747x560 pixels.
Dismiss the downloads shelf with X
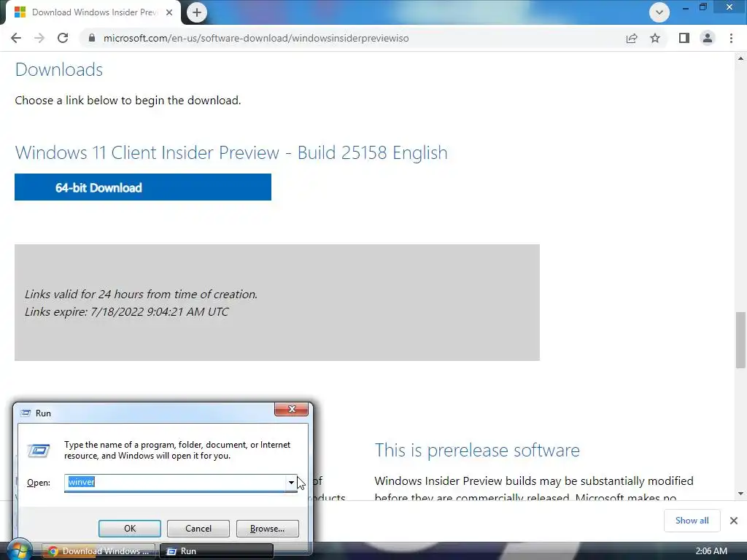click(734, 521)
